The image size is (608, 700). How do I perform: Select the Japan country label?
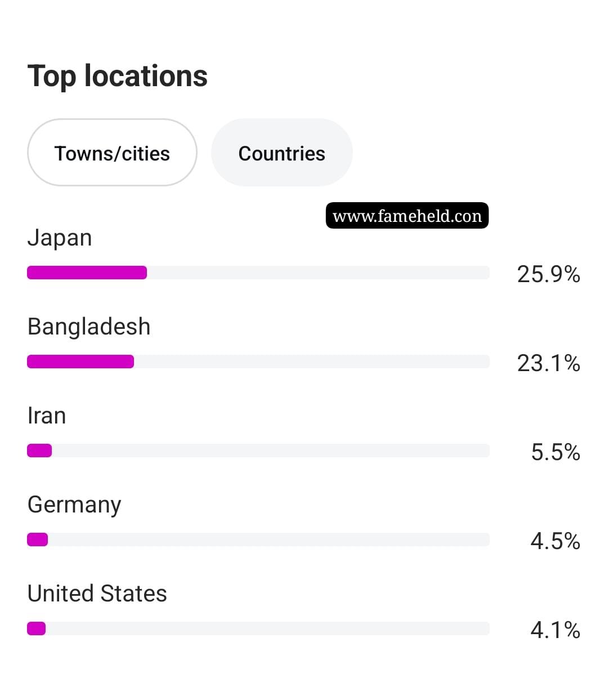point(60,238)
